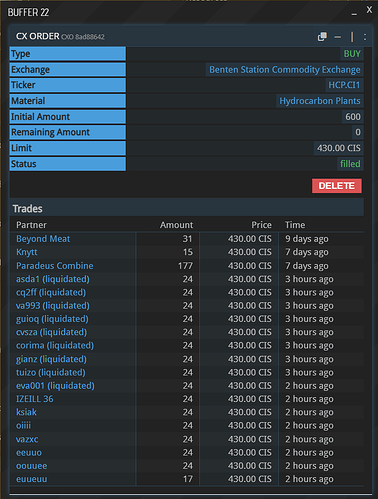This screenshot has height=499, width=378.
Task: Click the 9 days ago time cell
Action: coord(307,239)
